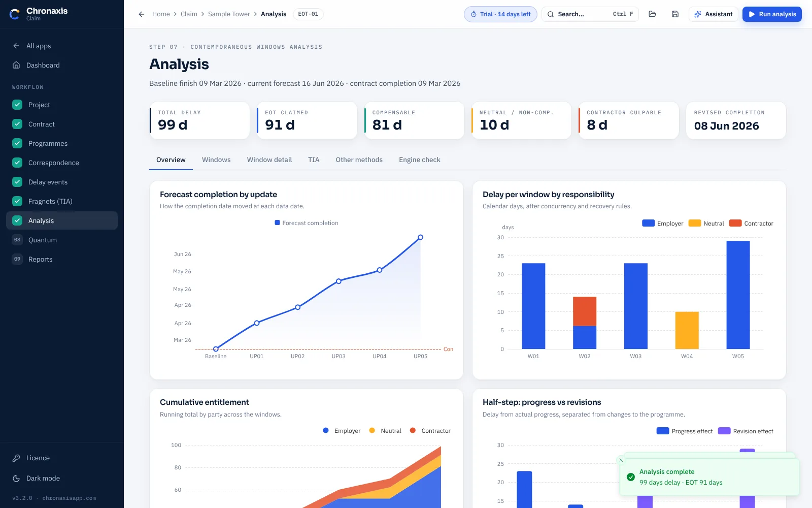Open the Dashboard page
The height and width of the screenshot is (508, 812).
click(x=62, y=65)
